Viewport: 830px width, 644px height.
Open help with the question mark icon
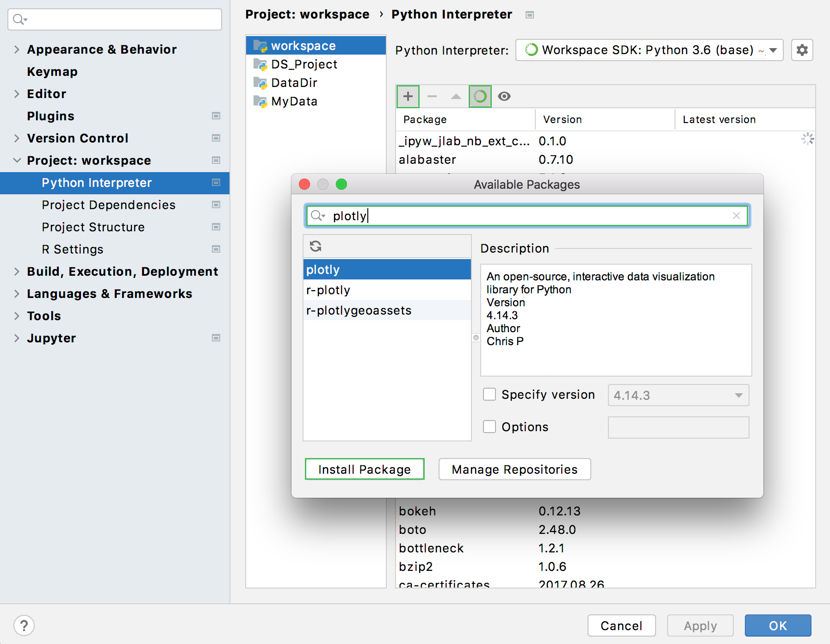coord(25,625)
